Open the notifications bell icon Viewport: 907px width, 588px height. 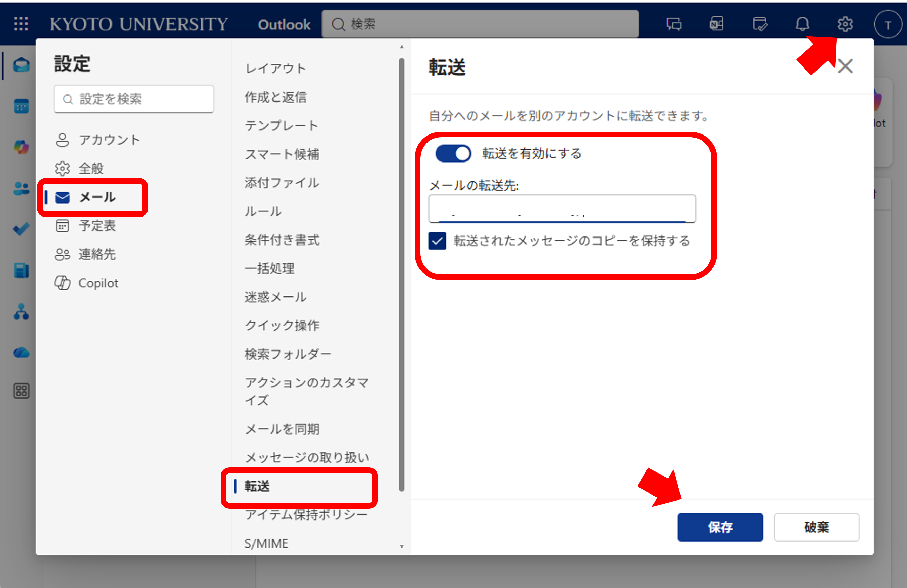pos(802,24)
